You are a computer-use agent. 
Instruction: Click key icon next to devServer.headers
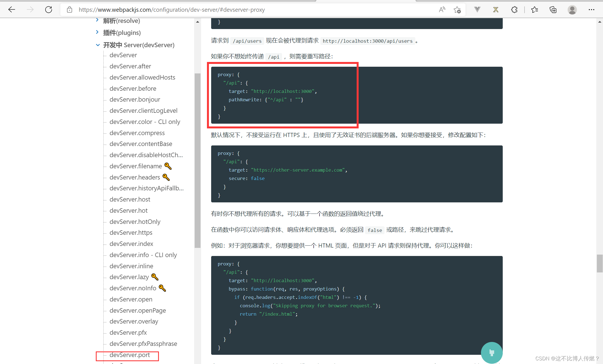(x=166, y=177)
